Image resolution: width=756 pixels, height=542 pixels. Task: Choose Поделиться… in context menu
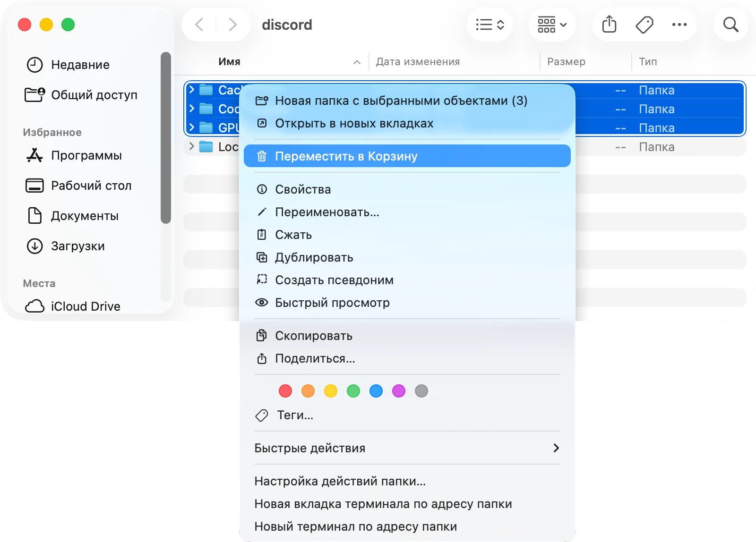[407, 358]
